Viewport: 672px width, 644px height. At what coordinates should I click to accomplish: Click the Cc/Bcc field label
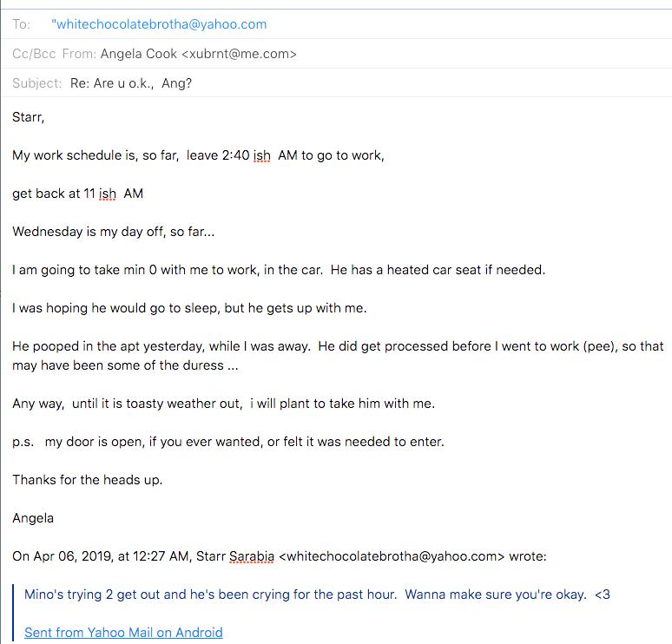click(x=34, y=54)
